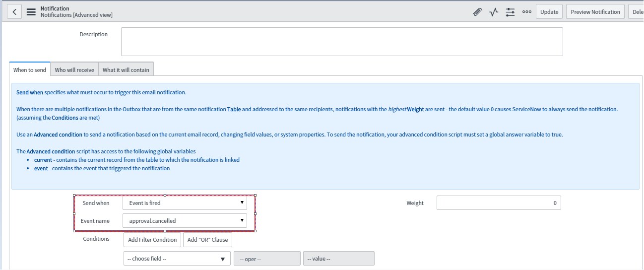Viewport: 644px width, 270px height.
Task: Click the back arrow button
Action: click(14, 12)
